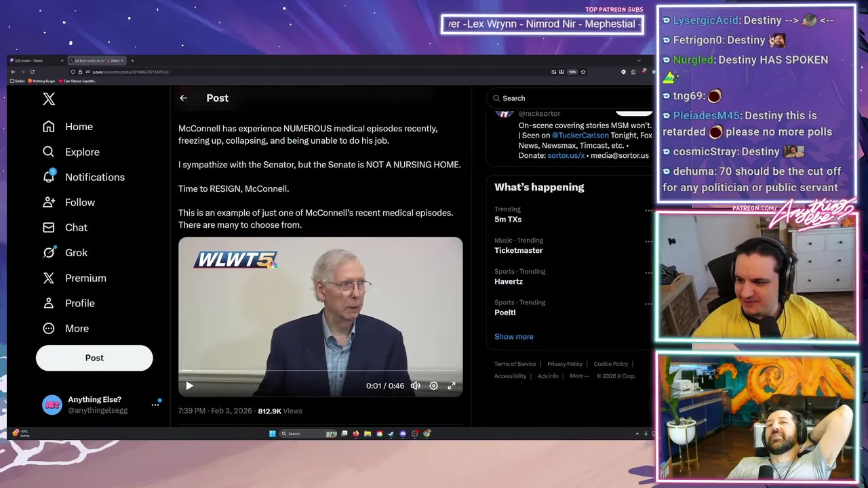Enter video fullscreen mode
The height and width of the screenshot is (488, 868).
pyautogui.click(x=452, y=386)
